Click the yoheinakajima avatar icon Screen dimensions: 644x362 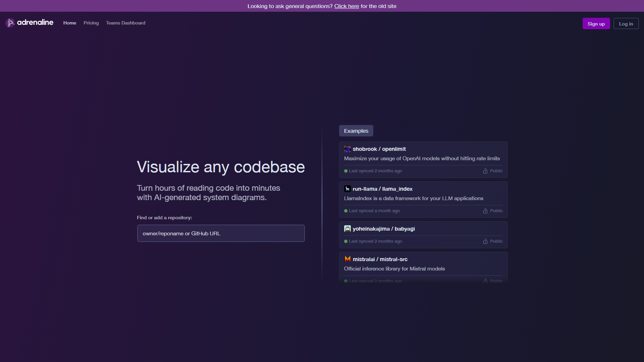pos(347,229)
